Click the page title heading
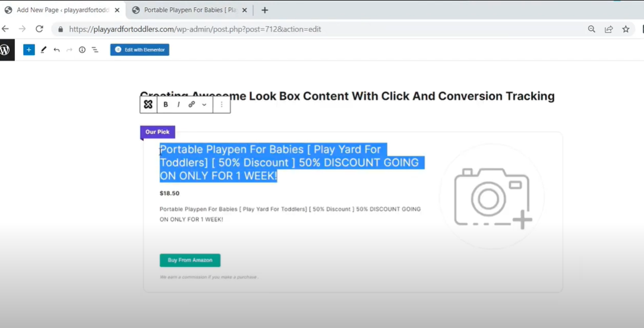Viewport: 644px width, 328px height. coord(347,96)
